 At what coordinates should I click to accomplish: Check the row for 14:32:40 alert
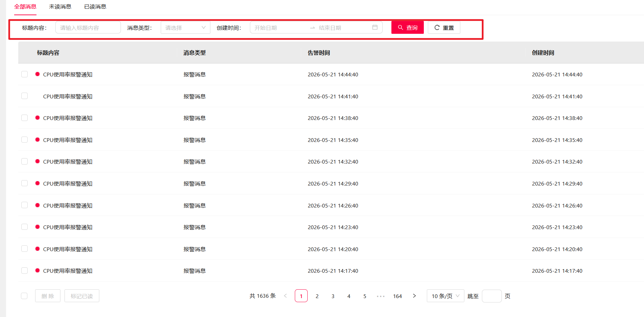24,161
